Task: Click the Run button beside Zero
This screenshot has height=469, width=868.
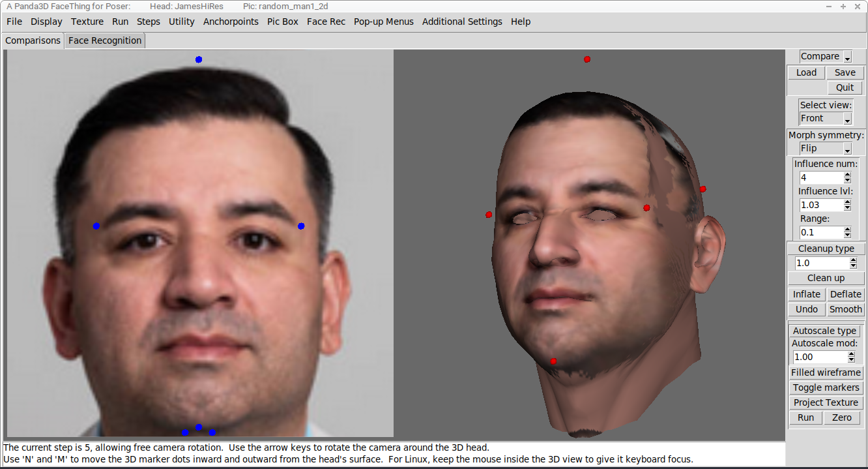Action: pyautogui.click(x=806, y=417)
